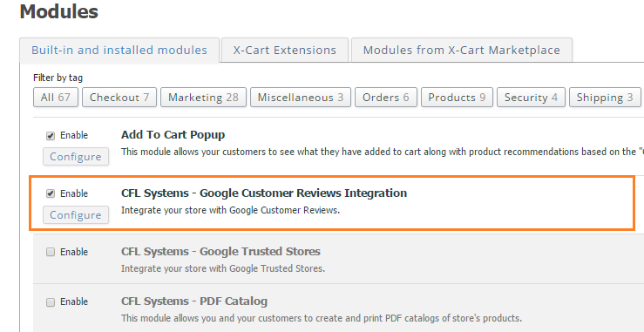This screenshot has height=332, width=644.
Task: Click 'Integrate your store with Google Customer Reviews.' description
Action: coord(230,210)
